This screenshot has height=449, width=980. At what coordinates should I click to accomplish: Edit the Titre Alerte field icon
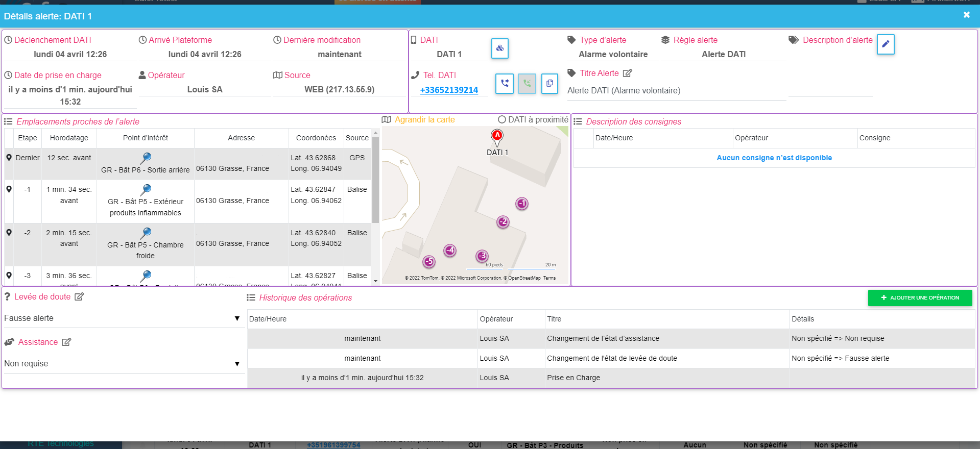(628, 73)
